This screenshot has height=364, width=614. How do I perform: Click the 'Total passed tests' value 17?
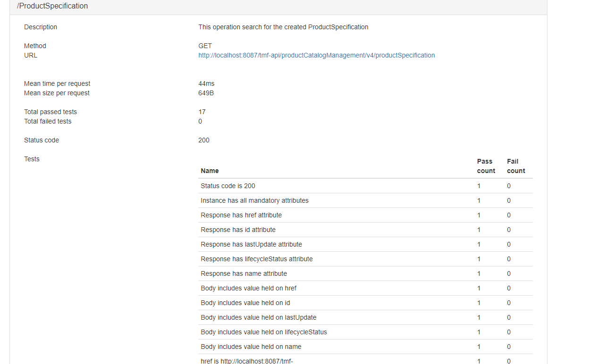point(202,112)
